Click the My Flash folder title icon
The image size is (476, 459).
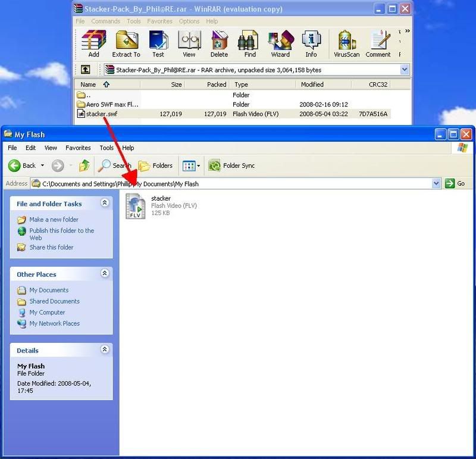[x=8, y=134]
